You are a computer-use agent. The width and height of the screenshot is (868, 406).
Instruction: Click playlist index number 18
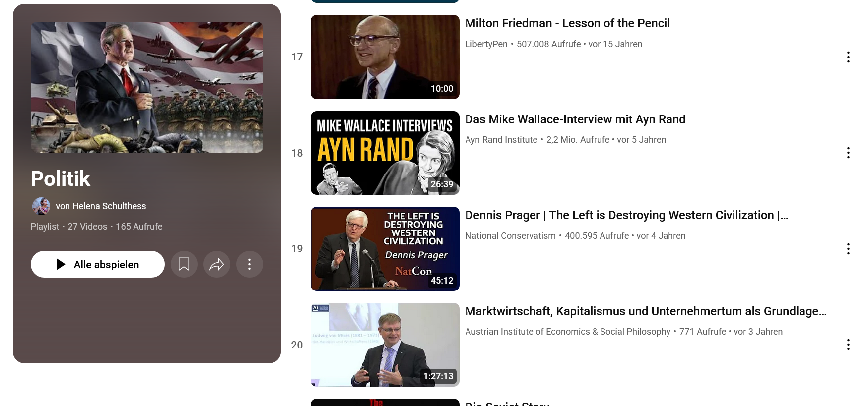tap(297, 153)
